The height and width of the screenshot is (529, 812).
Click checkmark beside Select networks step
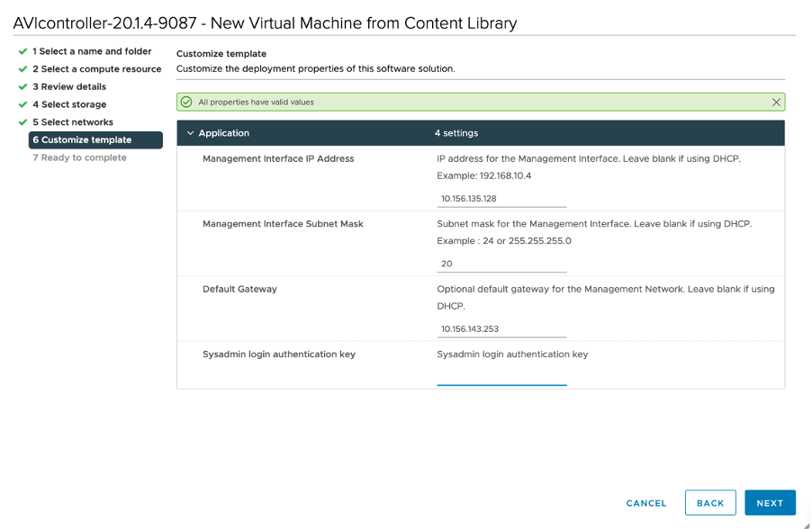(x=23, y=122)
